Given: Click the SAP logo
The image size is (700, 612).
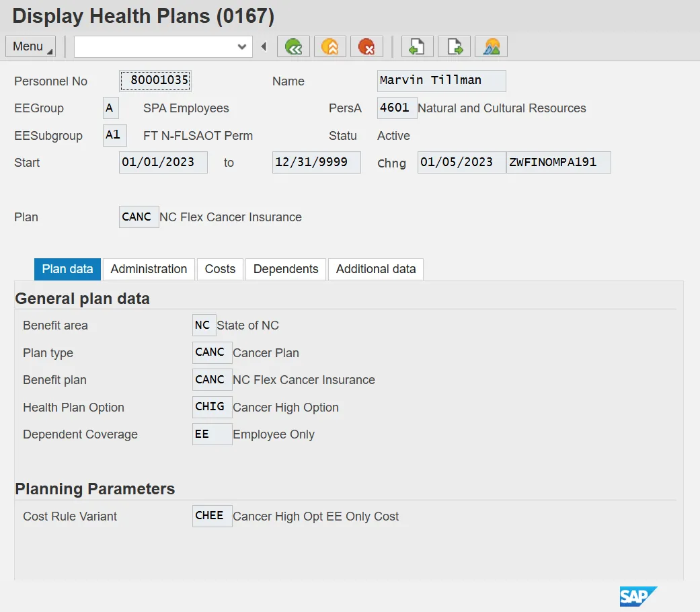Looking at the screenshot, I should point(638,597).
